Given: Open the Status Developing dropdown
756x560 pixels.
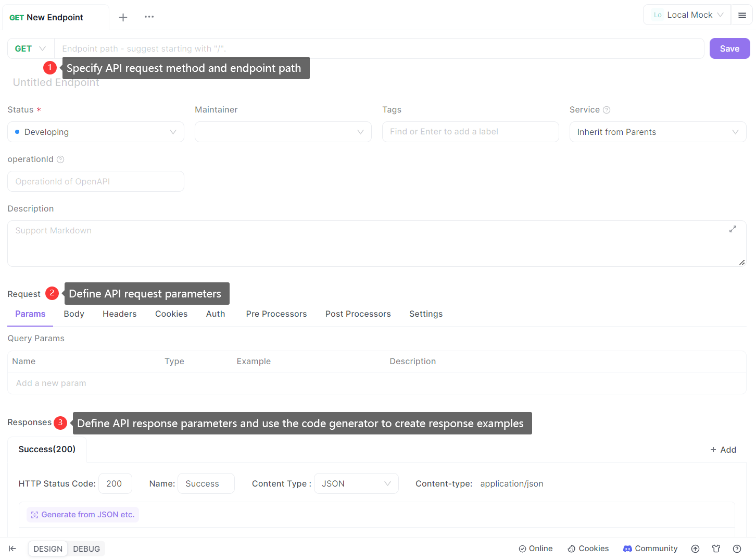Looking at the screenshot, I should click(96, 132).
